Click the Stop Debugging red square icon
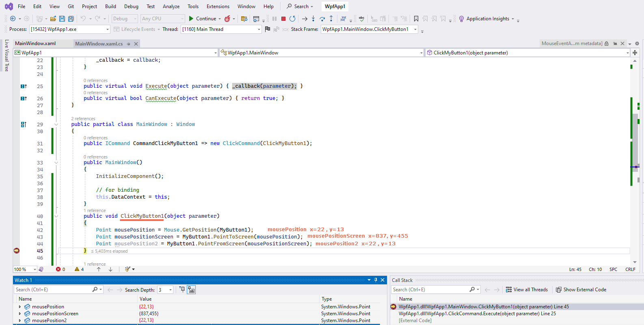The width and height of the screenshot is (644, 325). [283, 19]
